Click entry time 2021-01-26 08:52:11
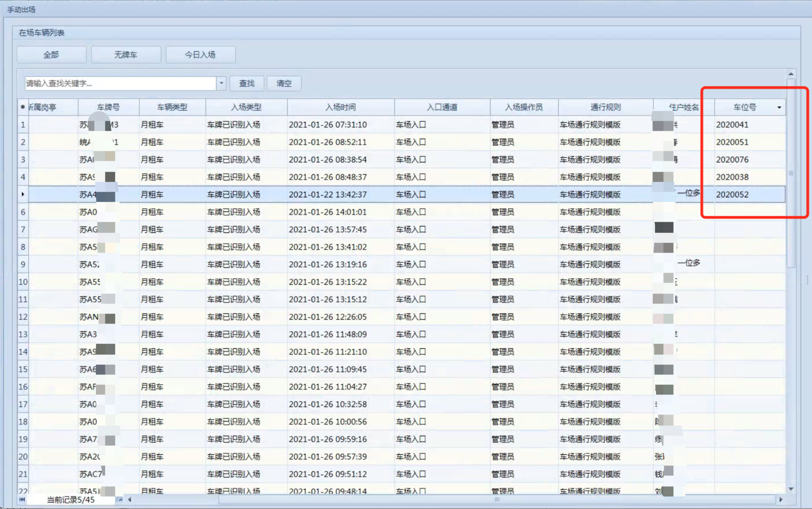The width and height of the screenshot is (812, 509). (340, 142)
